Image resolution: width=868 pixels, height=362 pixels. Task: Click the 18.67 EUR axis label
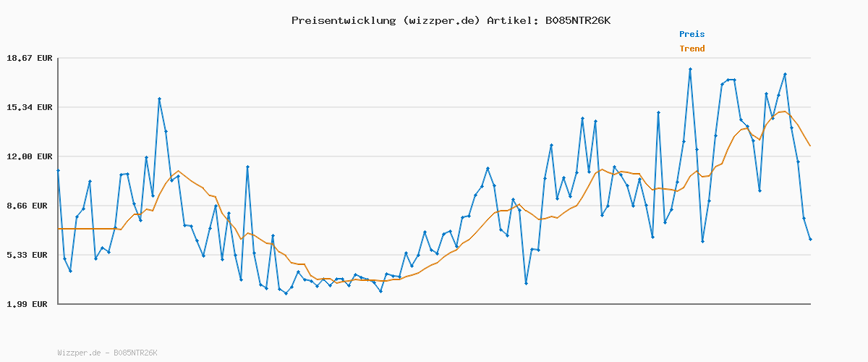click(30, 58)
